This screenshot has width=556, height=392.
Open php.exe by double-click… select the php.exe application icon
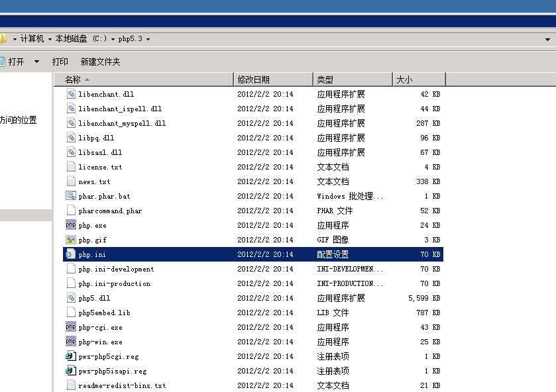point(70,225)
